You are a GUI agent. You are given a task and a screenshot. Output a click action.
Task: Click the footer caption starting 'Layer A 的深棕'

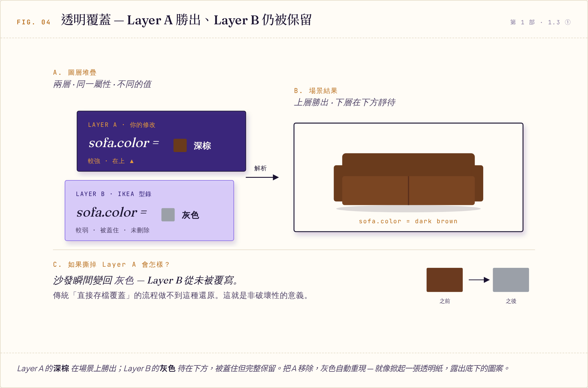[x=263, y=368]
